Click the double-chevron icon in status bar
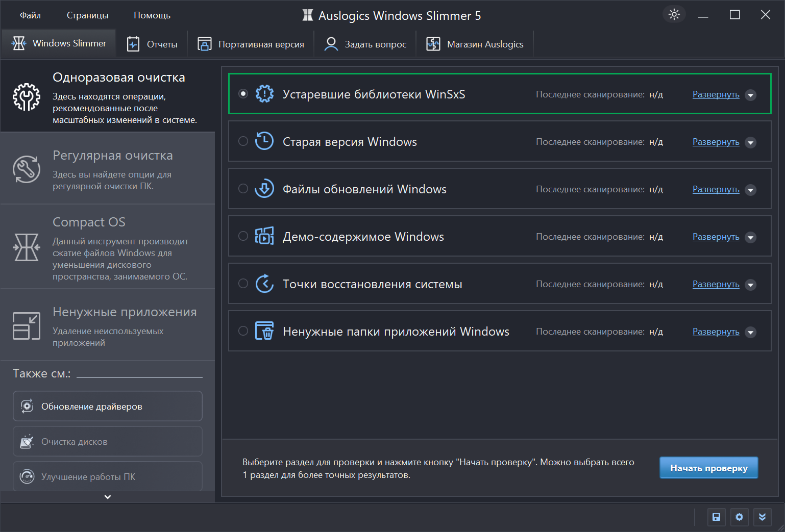Viewport: 785px width, 532px height. click(x=762, y=517)
